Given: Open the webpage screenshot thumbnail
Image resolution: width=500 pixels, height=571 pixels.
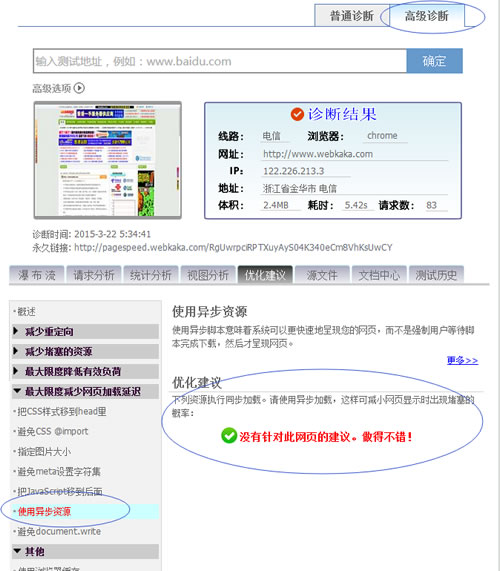Looking at the screenshot, I should tap(107, 160).
